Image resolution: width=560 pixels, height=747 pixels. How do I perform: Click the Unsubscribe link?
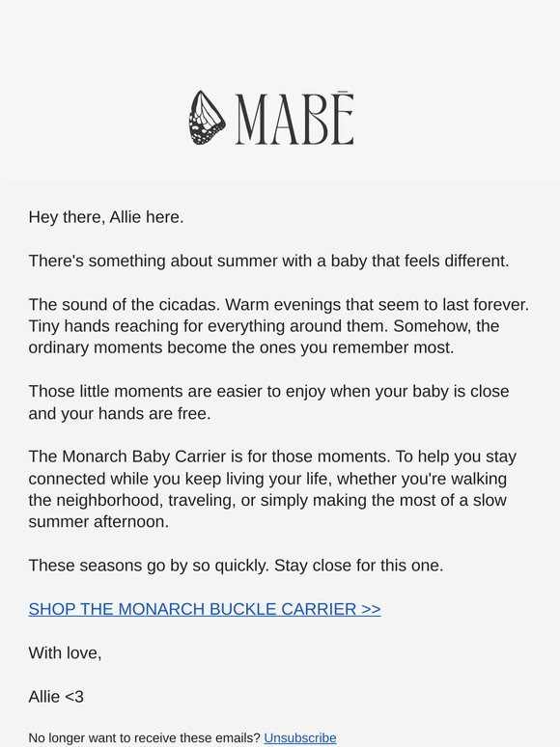[299, 737]
